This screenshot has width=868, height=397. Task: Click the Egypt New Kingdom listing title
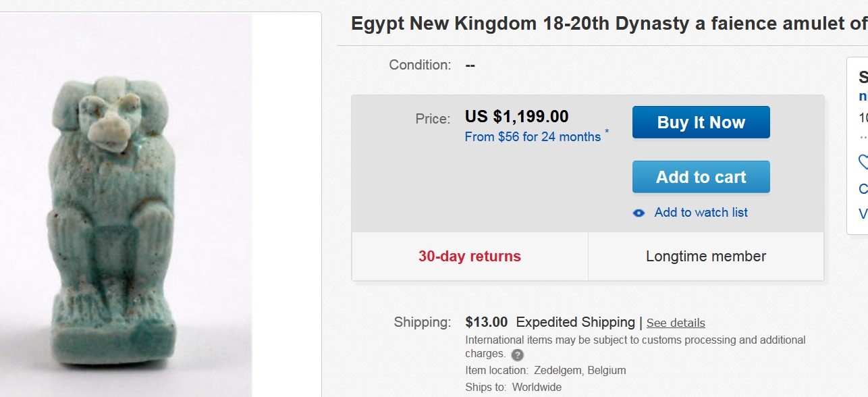[x=608, y=24]
